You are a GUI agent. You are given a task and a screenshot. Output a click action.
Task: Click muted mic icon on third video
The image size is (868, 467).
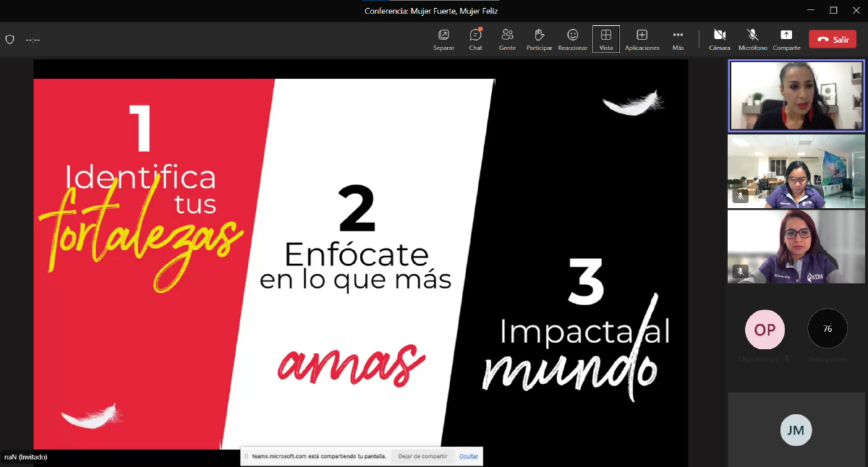tap(739, 271)
